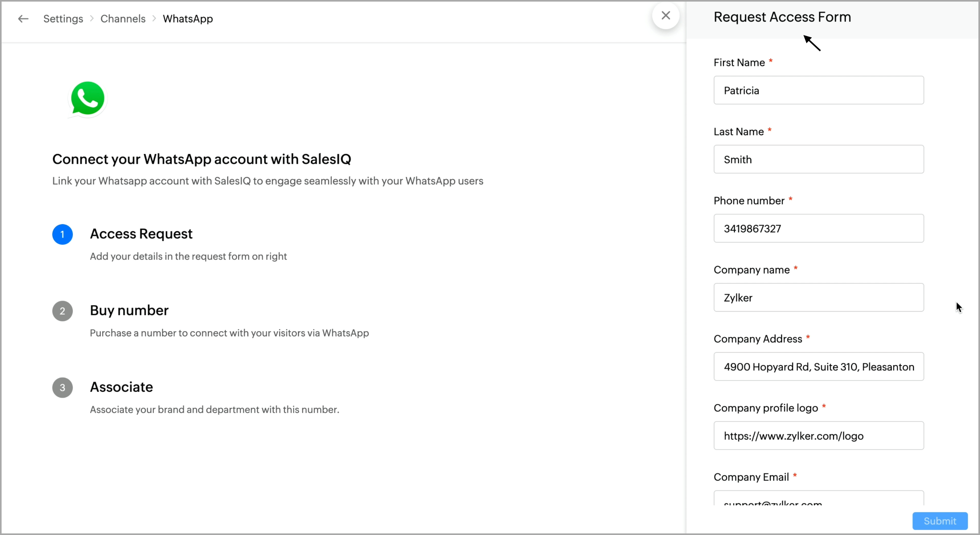Close the Request Access Form panel
Screen dimensions: 980x535
coord(665,16)
